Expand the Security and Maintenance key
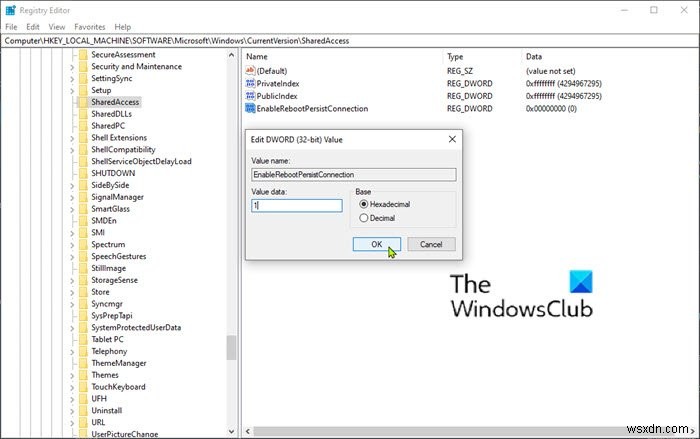 tap(72, 67)
